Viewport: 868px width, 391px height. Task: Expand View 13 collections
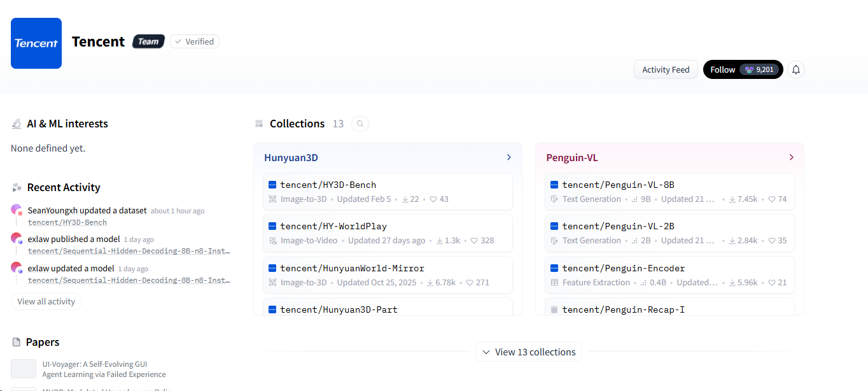click(529, 352)
